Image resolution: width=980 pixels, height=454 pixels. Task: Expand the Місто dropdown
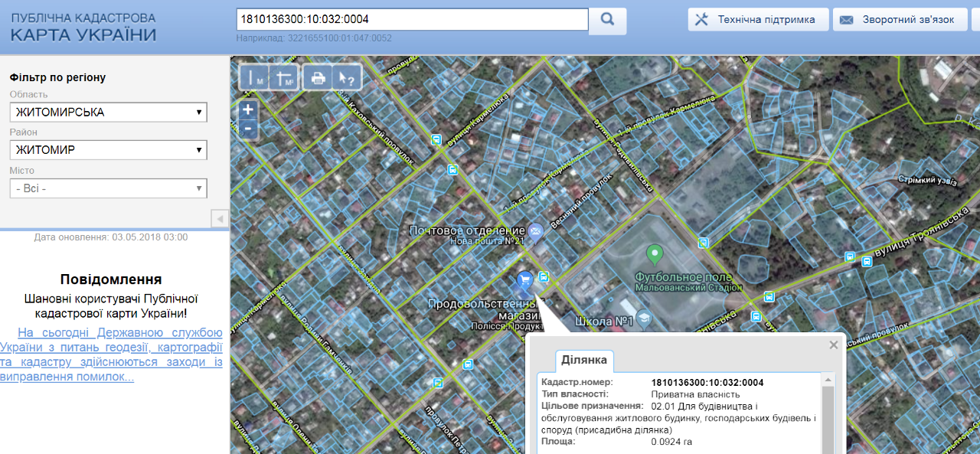pyautogui.click(x=109, y=188)
